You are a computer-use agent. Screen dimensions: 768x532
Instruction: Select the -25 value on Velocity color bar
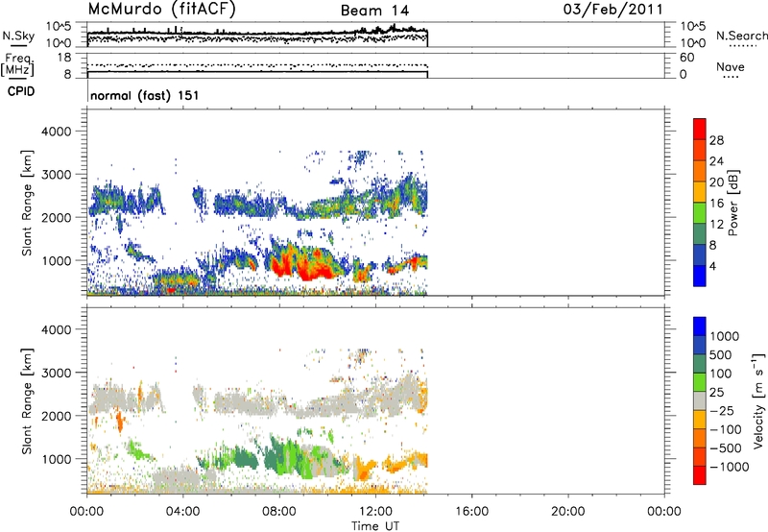pyautogui.click(x=723, y=411)
